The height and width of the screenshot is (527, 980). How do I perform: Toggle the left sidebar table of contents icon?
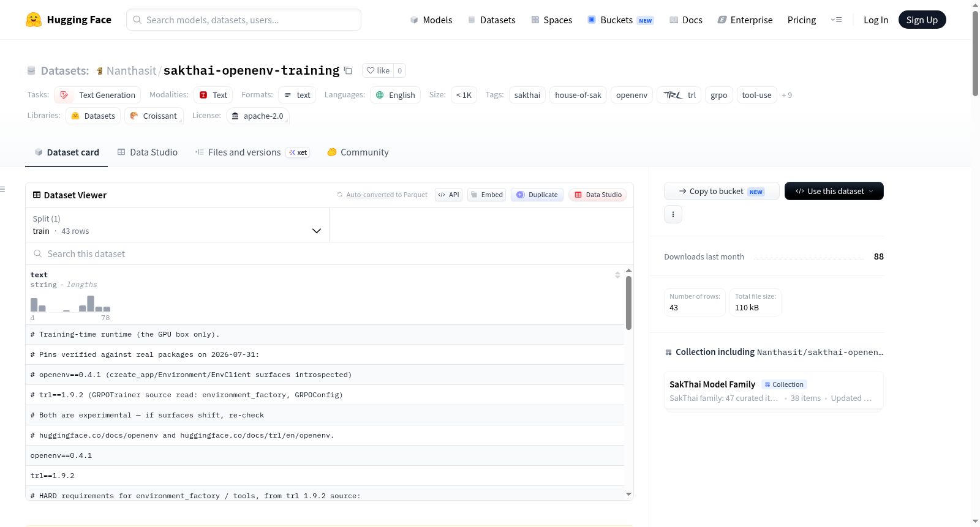point(3,189)
